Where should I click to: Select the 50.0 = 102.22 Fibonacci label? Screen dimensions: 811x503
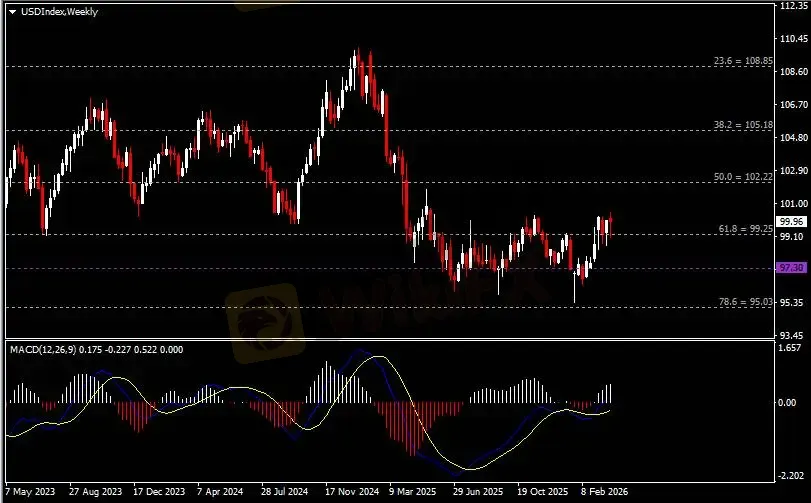click(743, 177)
